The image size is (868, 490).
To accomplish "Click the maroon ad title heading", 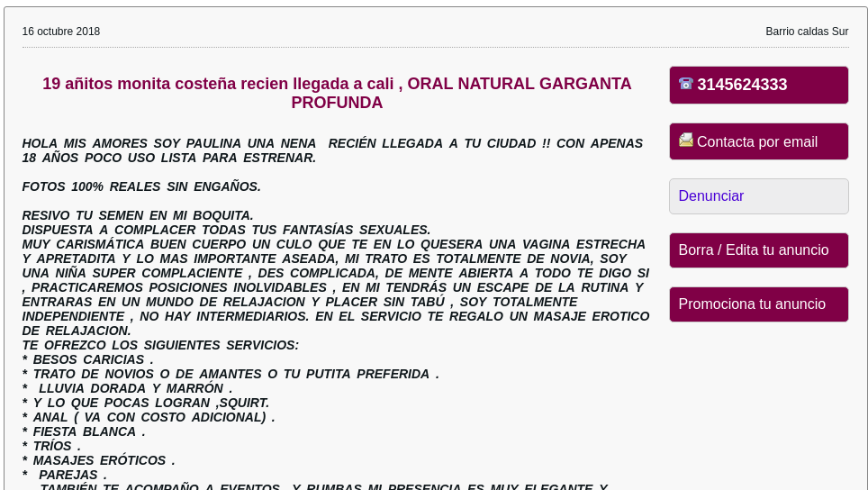I will pos(337,93).
